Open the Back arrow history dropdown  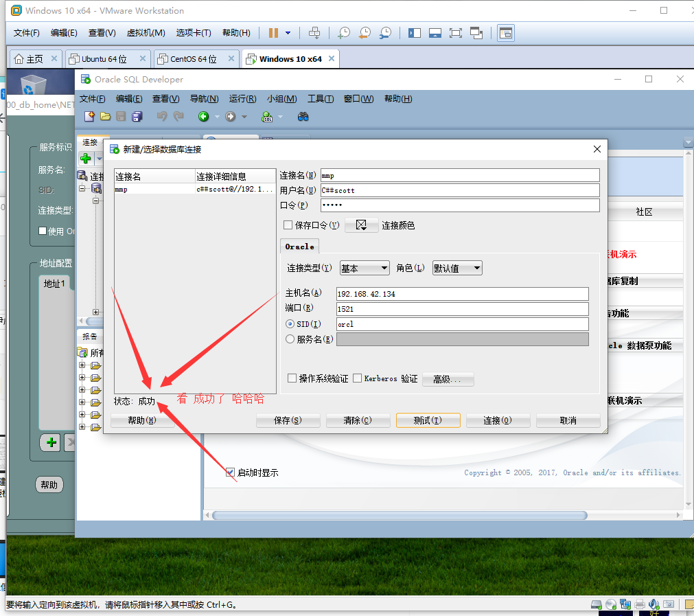(217, 117)
